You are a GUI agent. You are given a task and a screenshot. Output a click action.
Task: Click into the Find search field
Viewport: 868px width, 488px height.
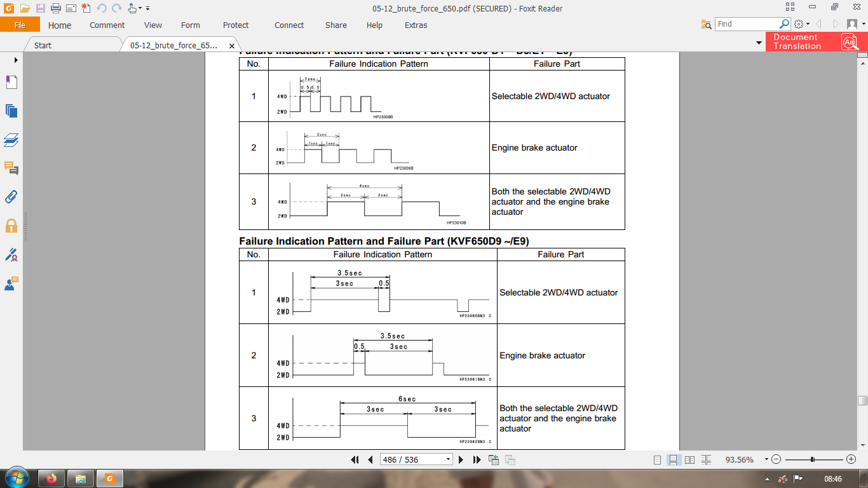pyautogui.click(x=747, y=24)
